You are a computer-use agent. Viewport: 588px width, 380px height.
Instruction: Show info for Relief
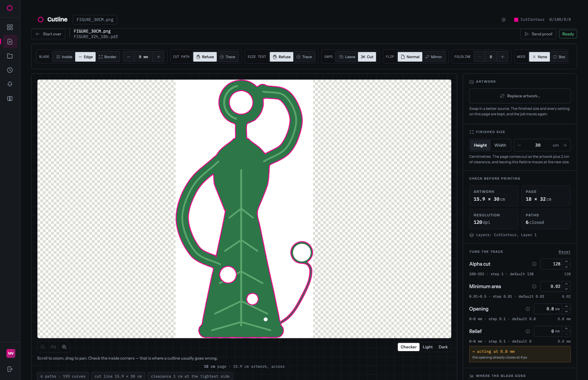528,332
